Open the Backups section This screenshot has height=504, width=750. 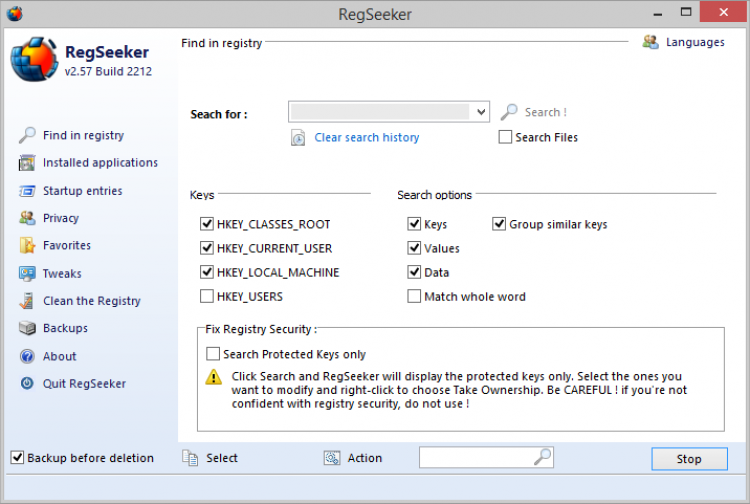pyautogui.click(x=65, y=328)
